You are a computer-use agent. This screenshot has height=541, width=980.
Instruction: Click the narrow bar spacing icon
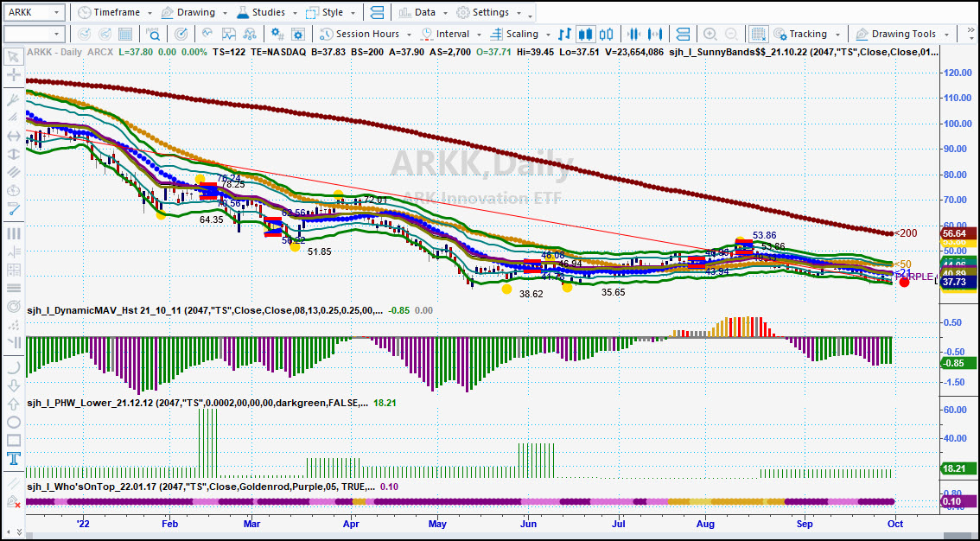pos(634,34)
